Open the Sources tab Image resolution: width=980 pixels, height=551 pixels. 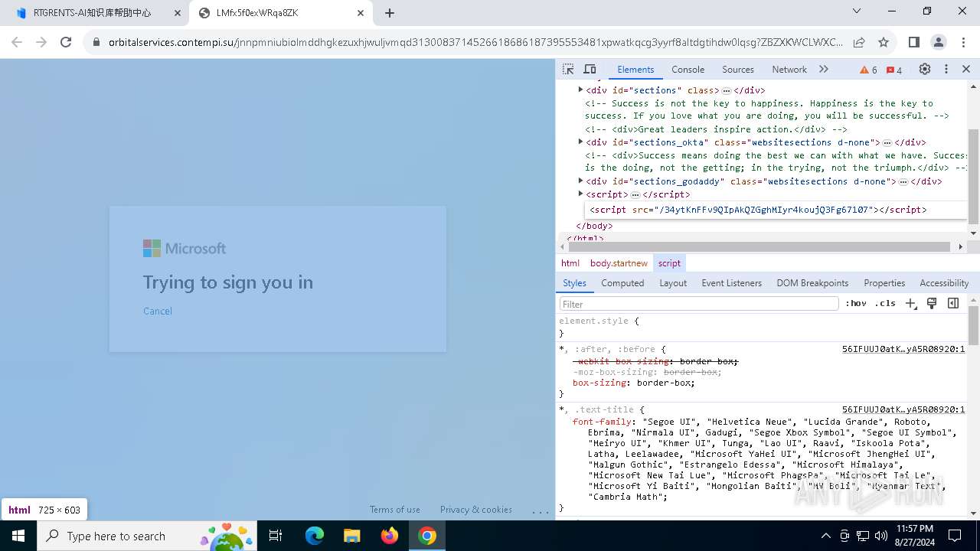click(x=738, y=69)
